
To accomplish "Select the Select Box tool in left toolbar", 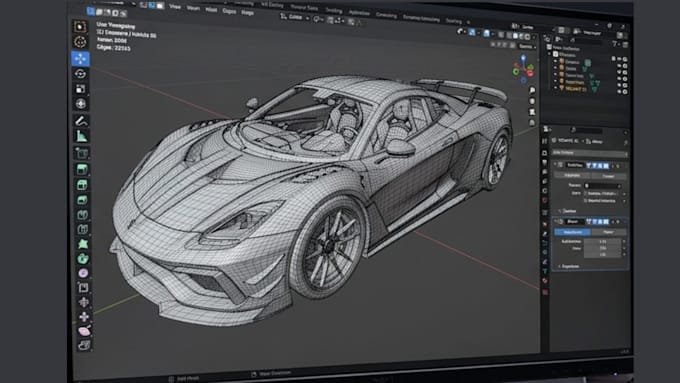I will tap(80, 27).
